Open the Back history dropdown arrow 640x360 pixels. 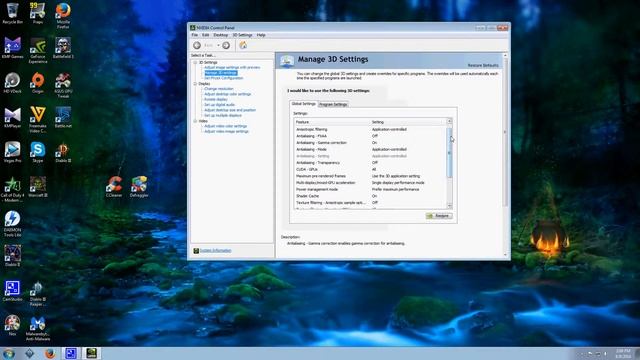click(218, 45)
